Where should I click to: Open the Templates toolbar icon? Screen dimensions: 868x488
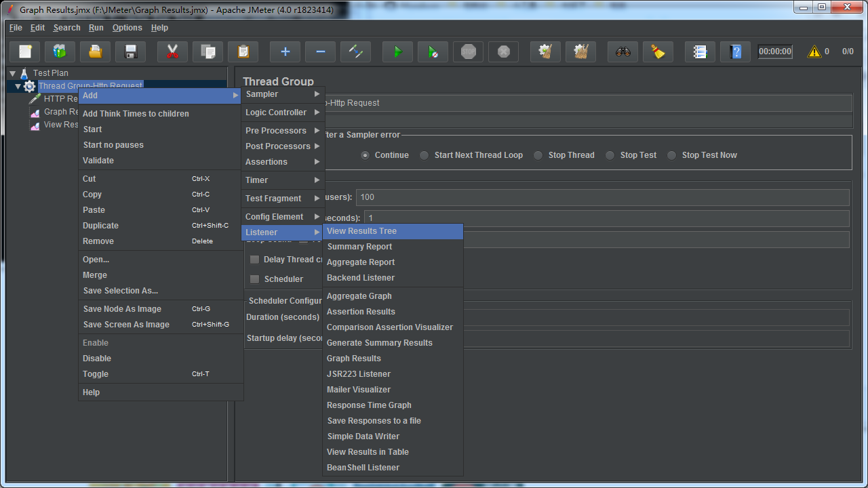click(x=60, y=52)
